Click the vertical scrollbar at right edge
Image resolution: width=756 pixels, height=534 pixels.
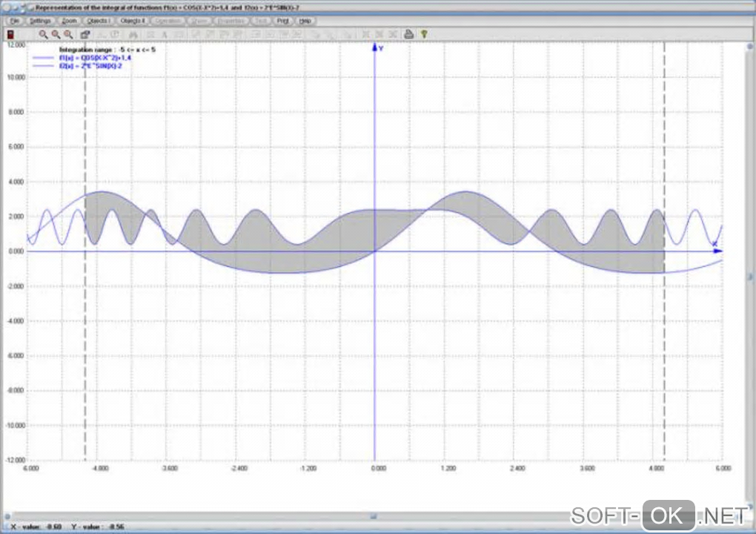point(750,277)
